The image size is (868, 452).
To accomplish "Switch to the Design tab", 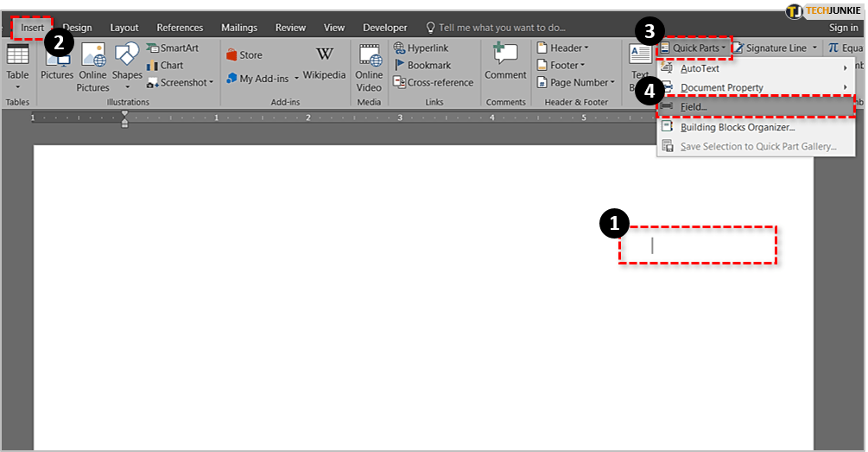I will pos(78,28).
